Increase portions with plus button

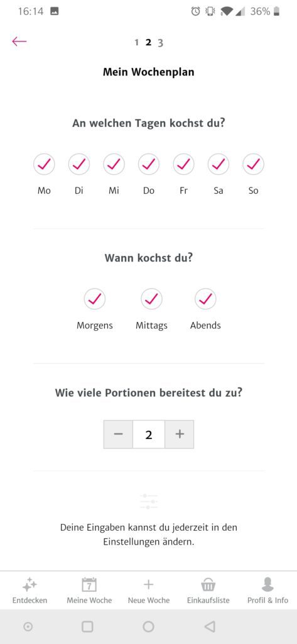coord(179,434)
